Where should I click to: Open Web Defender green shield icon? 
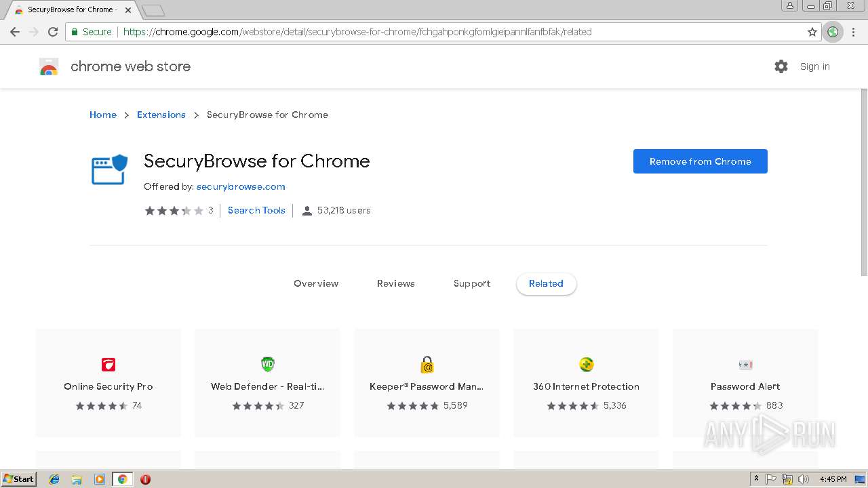pos(268,365)
